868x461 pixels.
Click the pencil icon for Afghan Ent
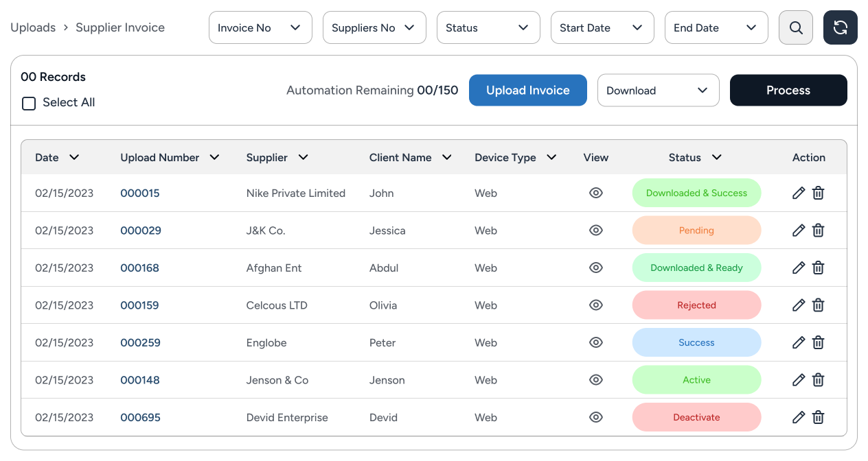tap(798, 268)
